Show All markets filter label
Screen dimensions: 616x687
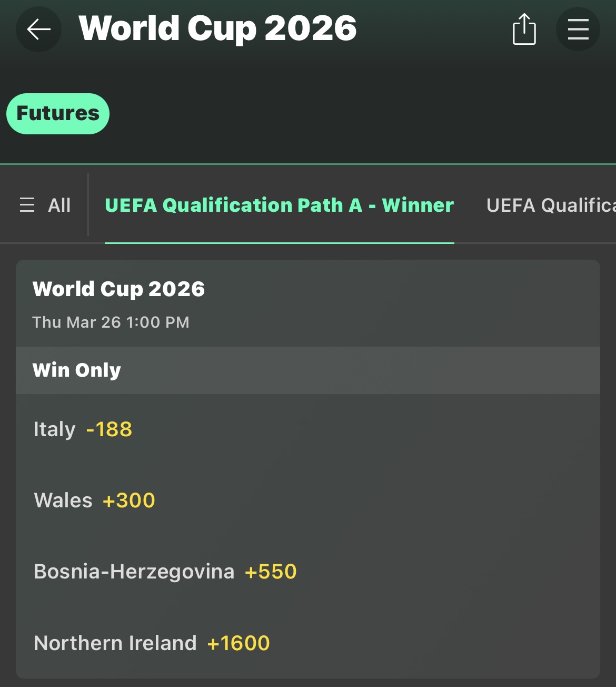(x=59, y=205)
